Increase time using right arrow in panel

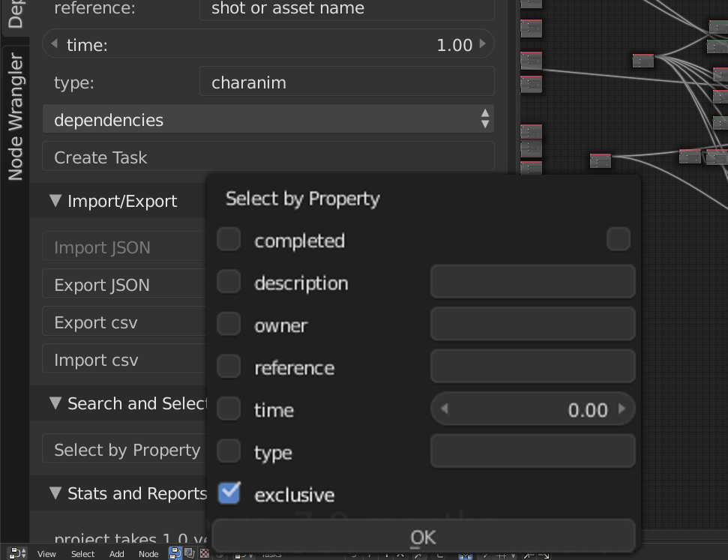482,45
